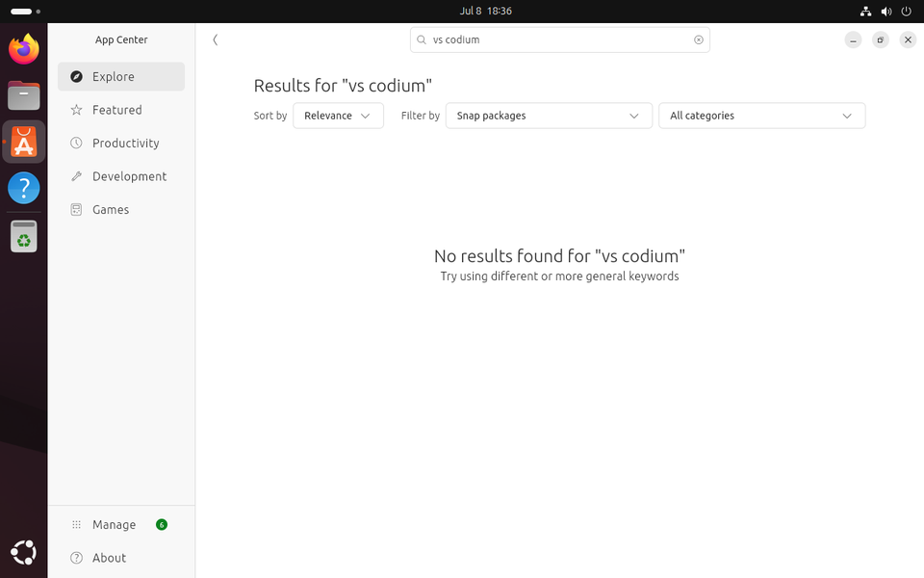Focus the search field containing "vs codium"
Image resolution: width=924 pixels, height=578 pixels.
coord(560,39)
